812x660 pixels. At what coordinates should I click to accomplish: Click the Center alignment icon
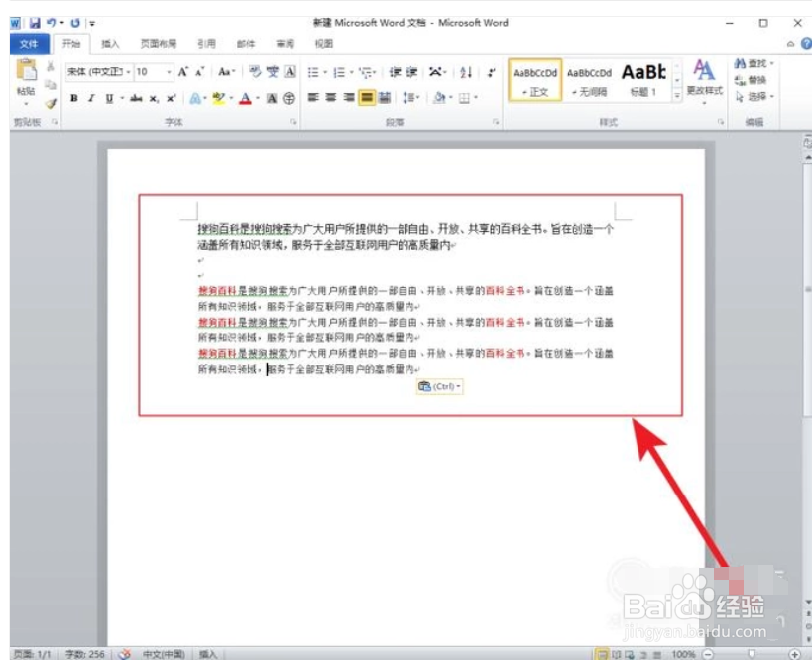pos(331,97)
